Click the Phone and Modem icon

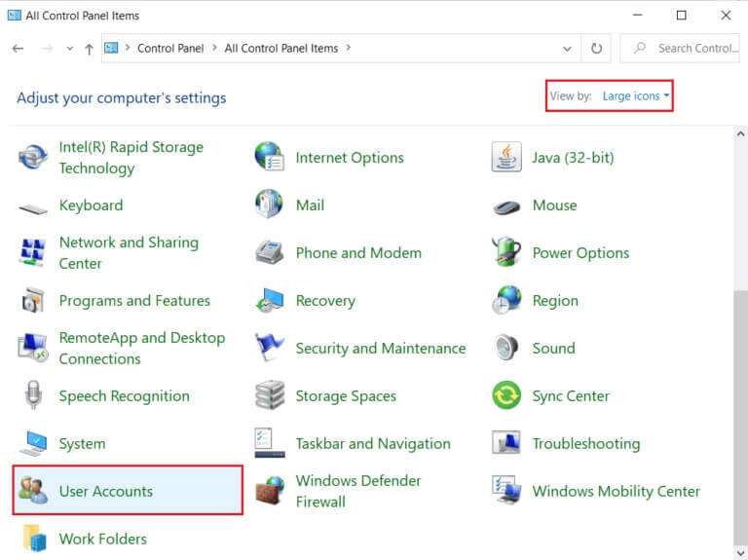coord(270,252)
